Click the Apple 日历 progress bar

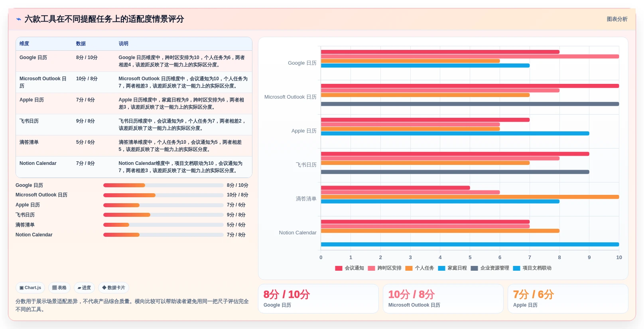point(163,205)
